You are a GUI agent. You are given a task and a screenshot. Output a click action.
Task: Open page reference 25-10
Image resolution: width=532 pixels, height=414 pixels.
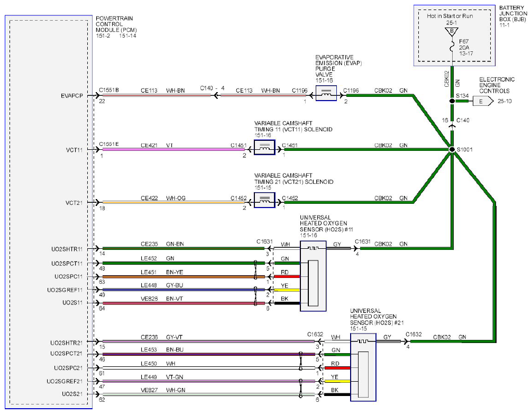(x=505, y=101)
